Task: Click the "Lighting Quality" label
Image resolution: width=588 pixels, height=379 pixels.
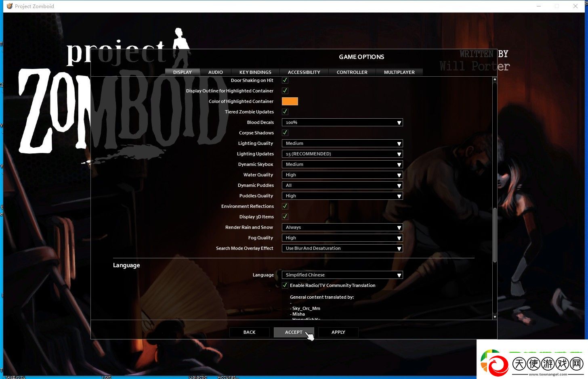Action: [x=256, y=143]
